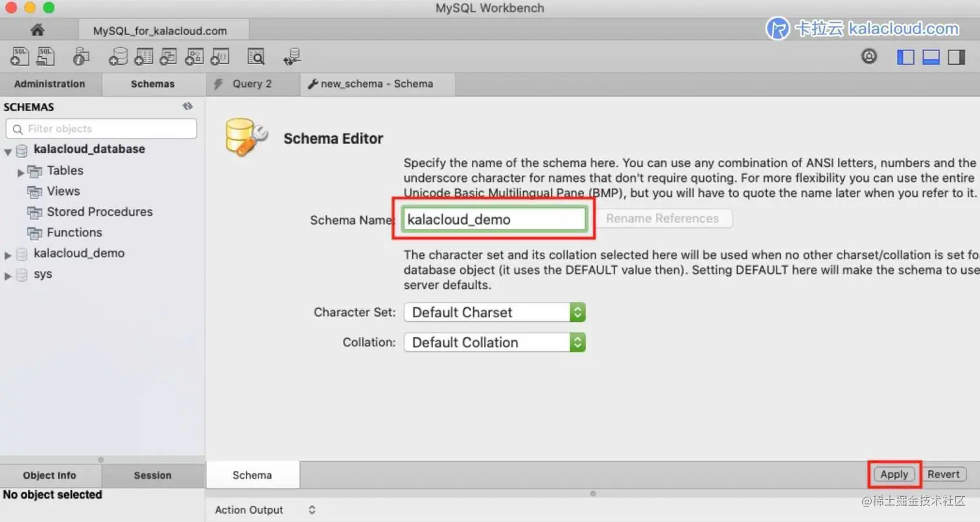The height and width of the screenshot is (522, 980).
Task: Click the Functions folder icon
Action: coord(34,233)
